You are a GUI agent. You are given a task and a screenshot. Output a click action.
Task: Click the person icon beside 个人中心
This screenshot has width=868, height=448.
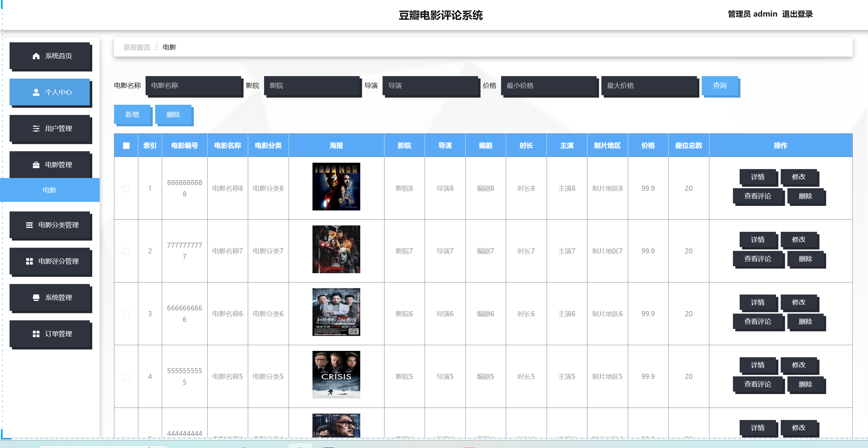tap(36, 92)
